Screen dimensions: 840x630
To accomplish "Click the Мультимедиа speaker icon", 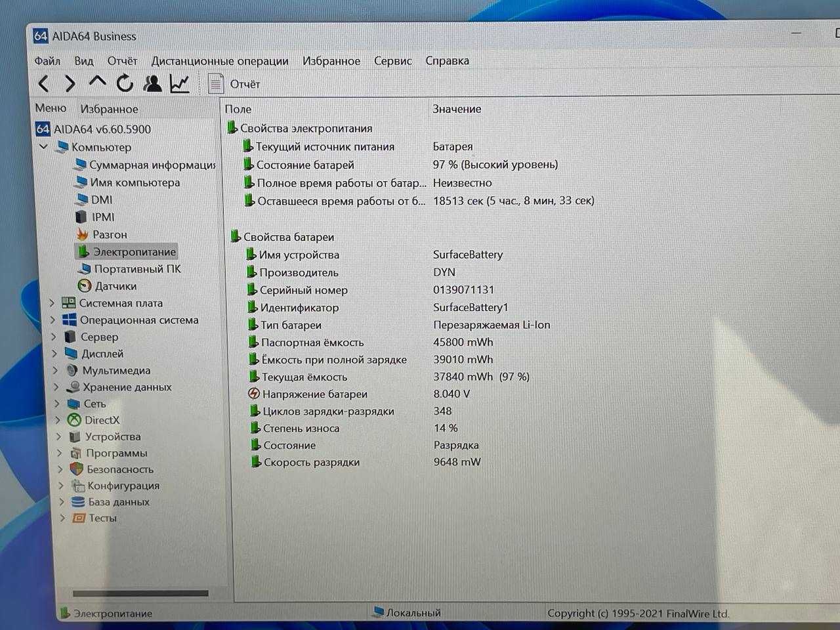I will (x=72, y=370).
